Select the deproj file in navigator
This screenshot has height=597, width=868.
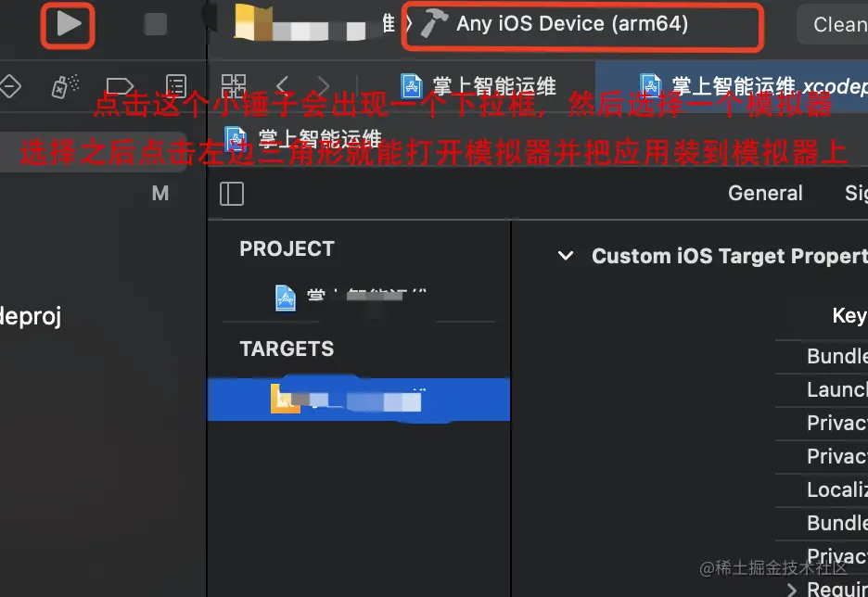pos(31,316)
